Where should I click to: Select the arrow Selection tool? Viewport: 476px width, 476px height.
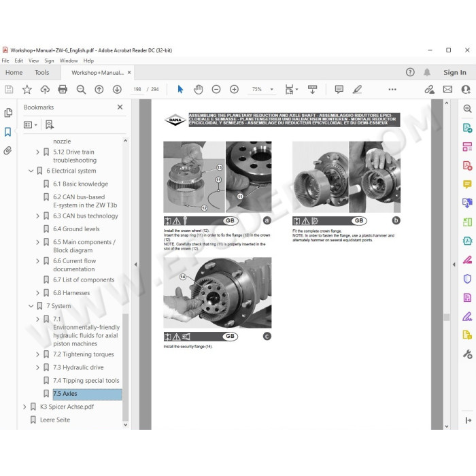coord(180,89)
